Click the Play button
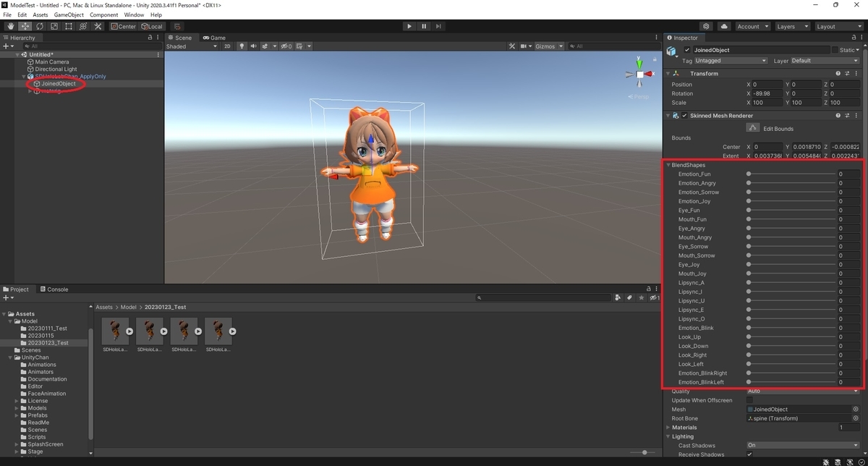Screen dimensions: 868x466 (x=409, y=26)
